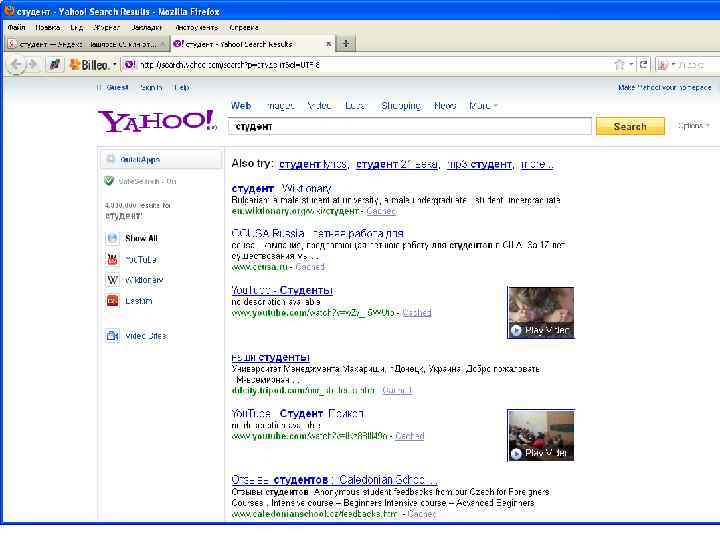Select the News search category
This screenshot has height=540, width=720.
[x=445, y=106]
